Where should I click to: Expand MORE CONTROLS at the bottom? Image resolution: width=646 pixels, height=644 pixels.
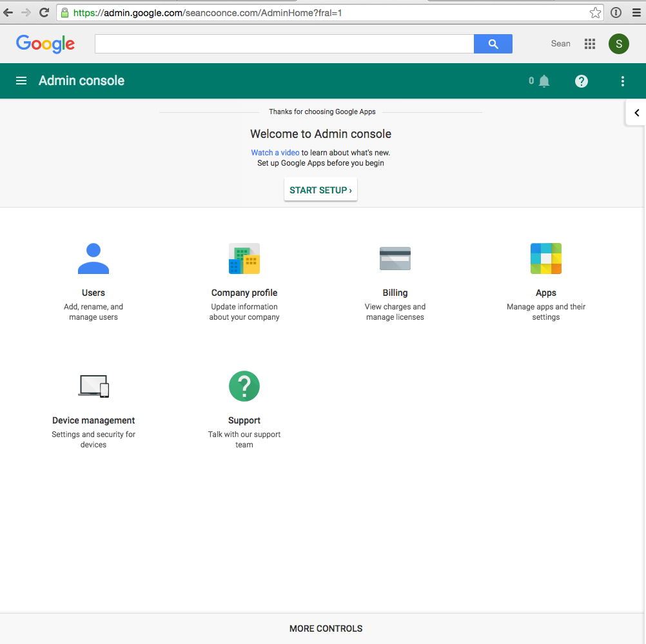(326, 629)
